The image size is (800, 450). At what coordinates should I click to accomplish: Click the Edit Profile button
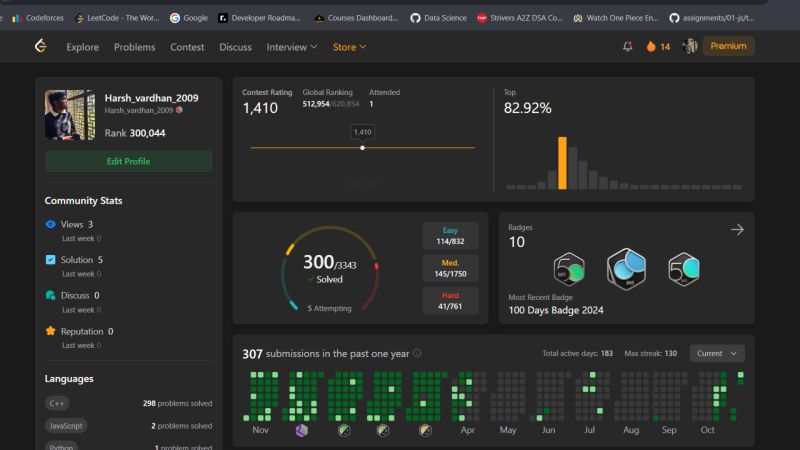click(128, 161)
